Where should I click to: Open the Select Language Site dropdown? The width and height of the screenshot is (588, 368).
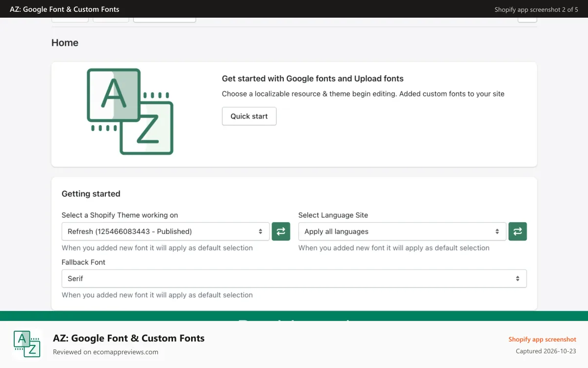[x=402, y=232]
